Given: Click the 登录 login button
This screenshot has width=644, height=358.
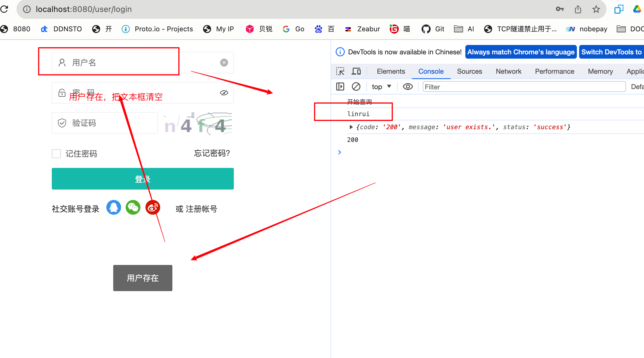Looking at the screenshot, I should pyautogui.click(x=142, y=179).
